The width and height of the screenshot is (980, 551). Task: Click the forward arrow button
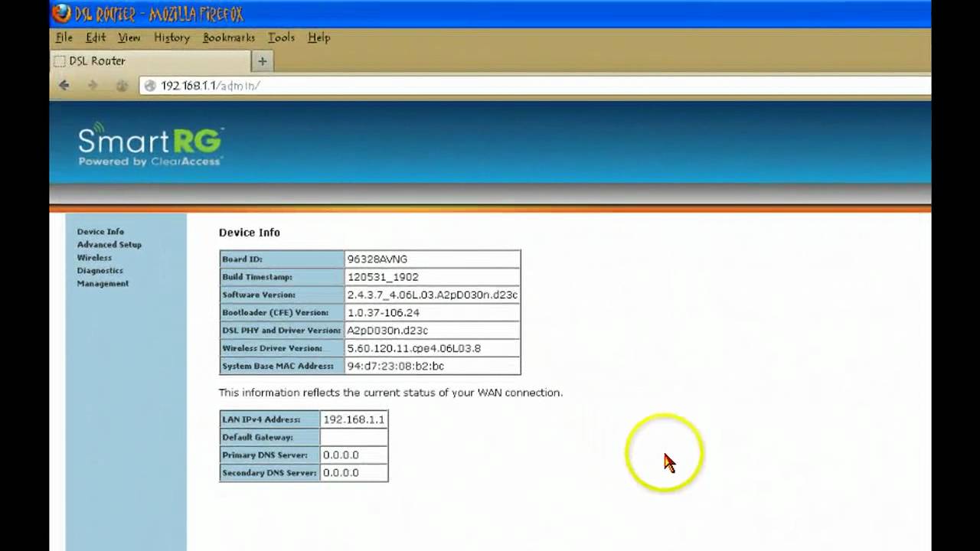(93, 86)
